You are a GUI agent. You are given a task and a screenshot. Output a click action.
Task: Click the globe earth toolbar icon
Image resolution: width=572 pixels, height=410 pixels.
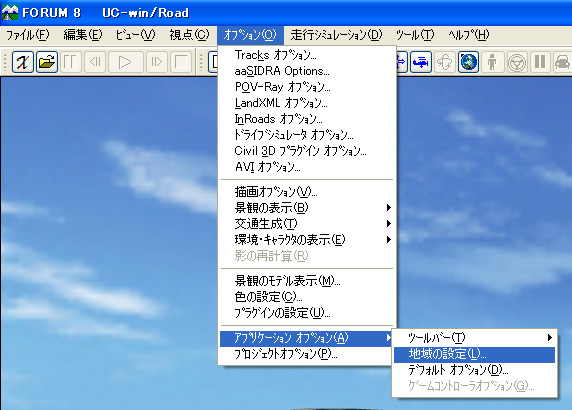pyautogui.click(x=468, y=62)
